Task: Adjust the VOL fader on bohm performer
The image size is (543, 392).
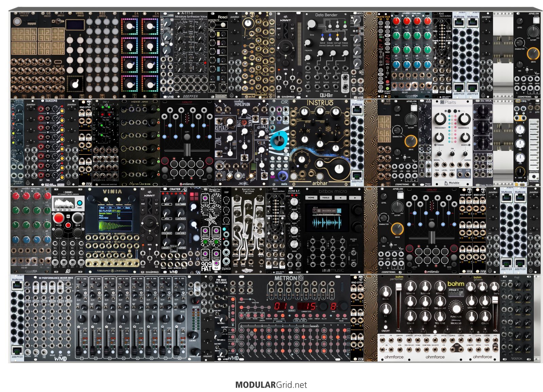Action: pos(399,306)
